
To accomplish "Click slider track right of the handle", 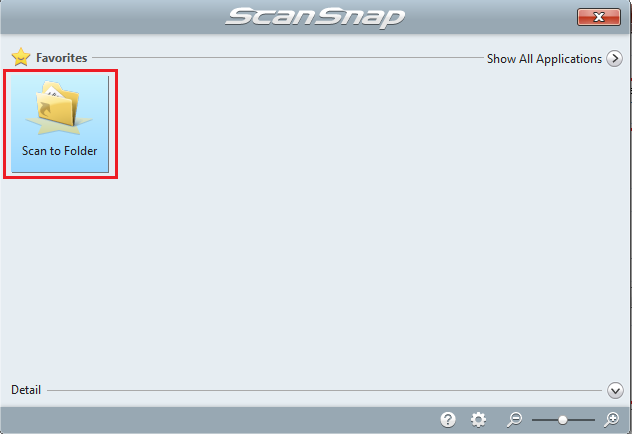I will coord(581,420).
